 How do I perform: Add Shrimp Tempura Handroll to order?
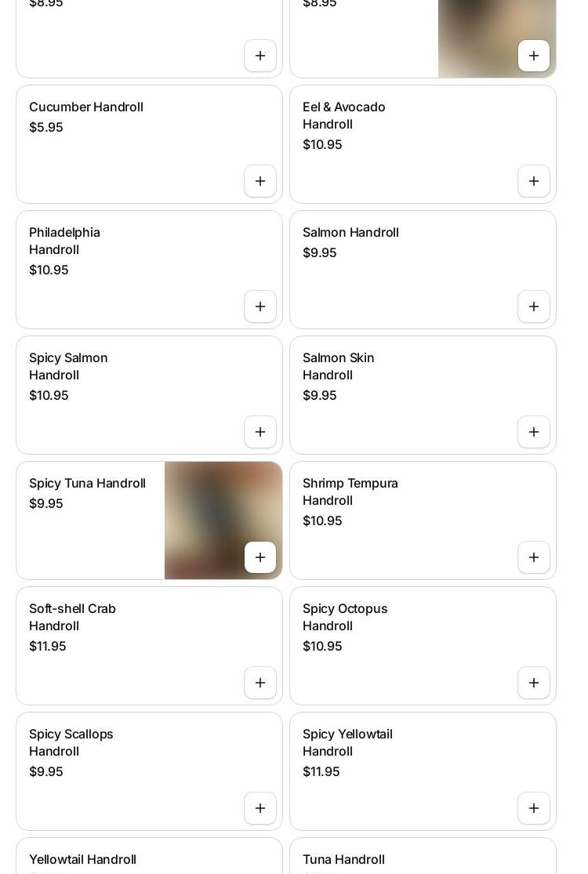tap(534, 557)
